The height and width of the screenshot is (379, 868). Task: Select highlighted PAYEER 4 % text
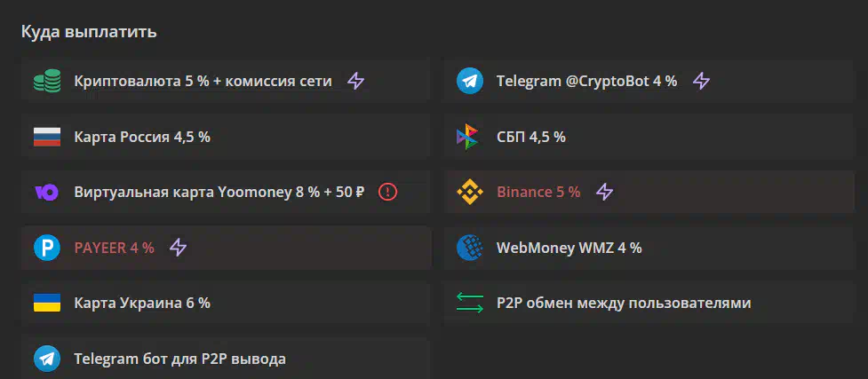click(114, 248)
